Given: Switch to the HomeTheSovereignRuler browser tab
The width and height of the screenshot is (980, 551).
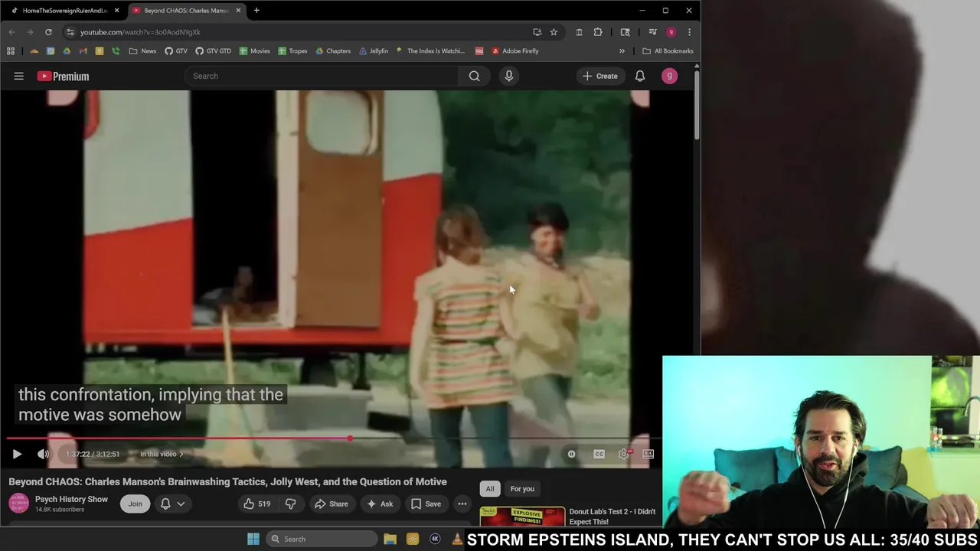Looking at the screenshot, I should [x=64, y=10].
